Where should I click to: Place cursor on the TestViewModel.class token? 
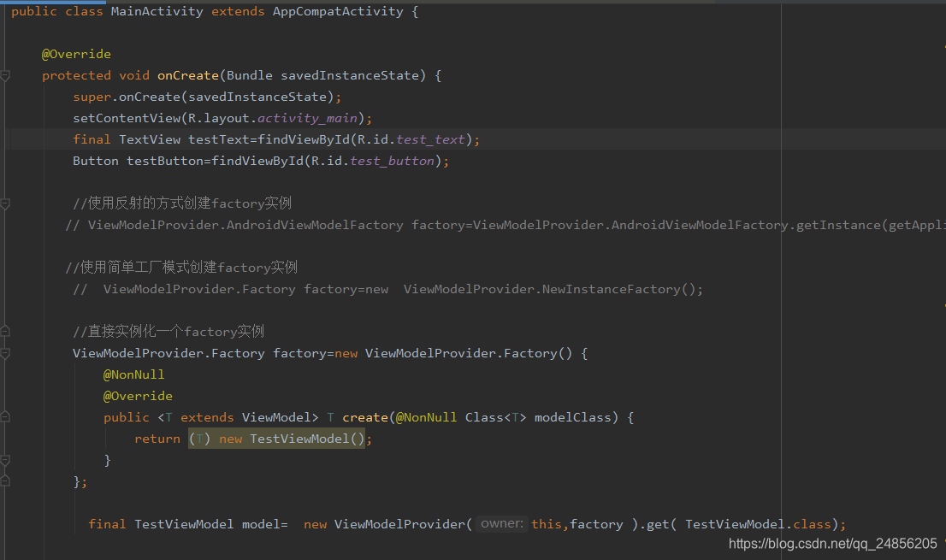click(x=760, y=523)
